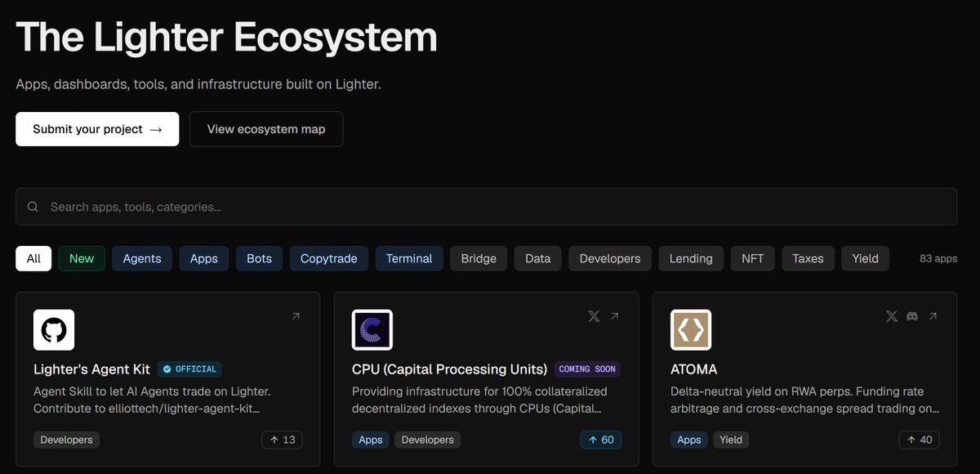The height and width of the screenshot is (474, 980).
Task: Open external link arrow on ATOMA card
Action: click(933, 316)
